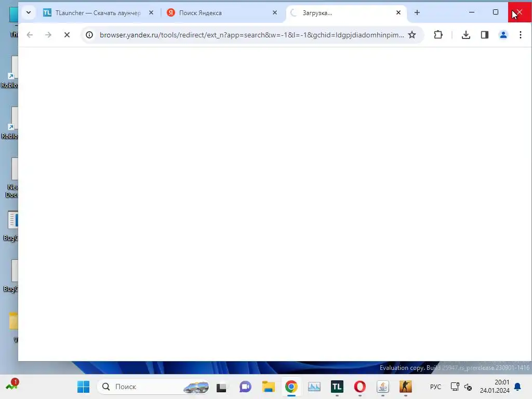Open the tab search dropdown arrow
The width and height of the screenshot is (532, 399).
[29, 12]
